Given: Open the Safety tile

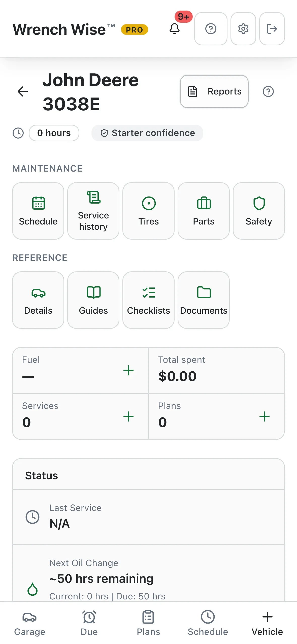Looking at the screenshot, I should click(x=259, y=211).
